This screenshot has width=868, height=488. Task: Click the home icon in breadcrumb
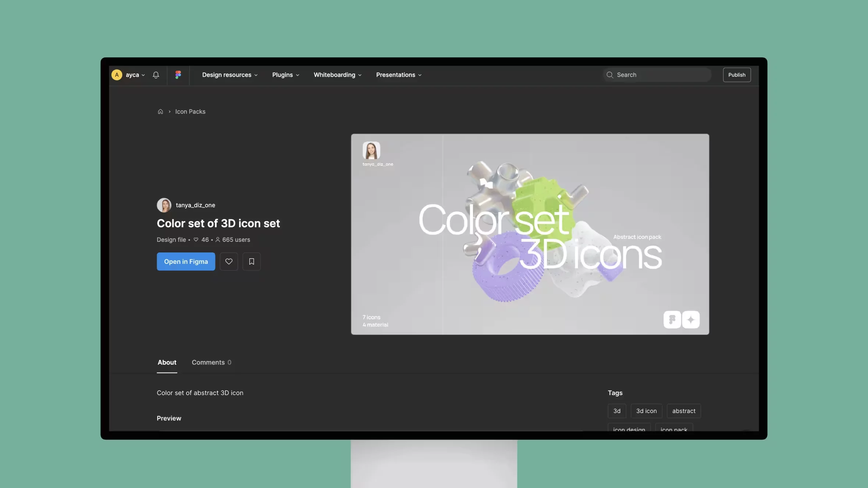pyautogui.click(x=160, y=111)
